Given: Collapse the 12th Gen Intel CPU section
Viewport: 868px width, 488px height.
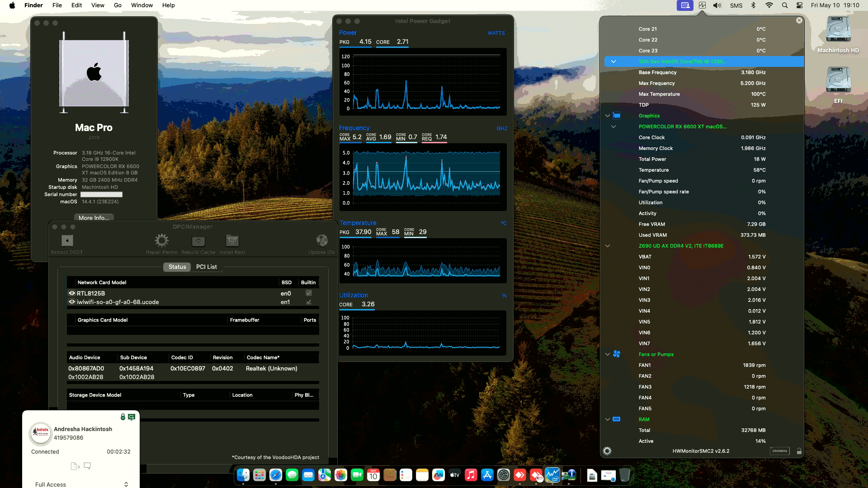Looking at the screenshot, I should (613, 61).
